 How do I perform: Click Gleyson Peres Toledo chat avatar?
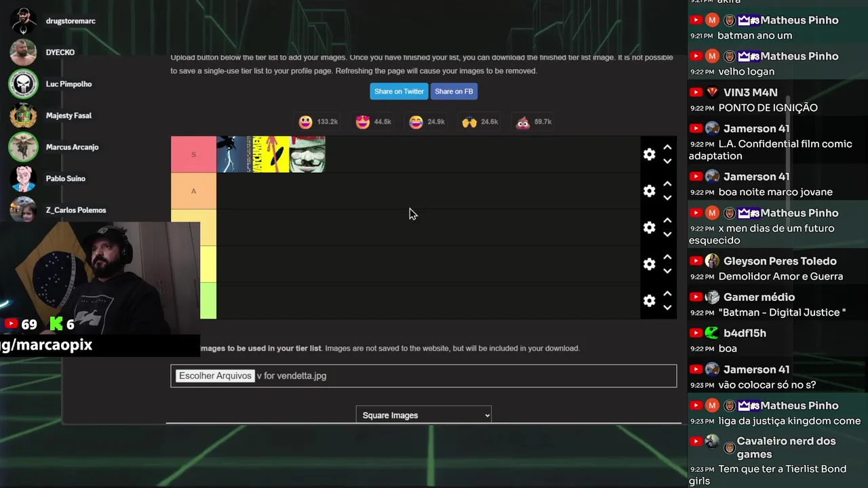(711, 261)
